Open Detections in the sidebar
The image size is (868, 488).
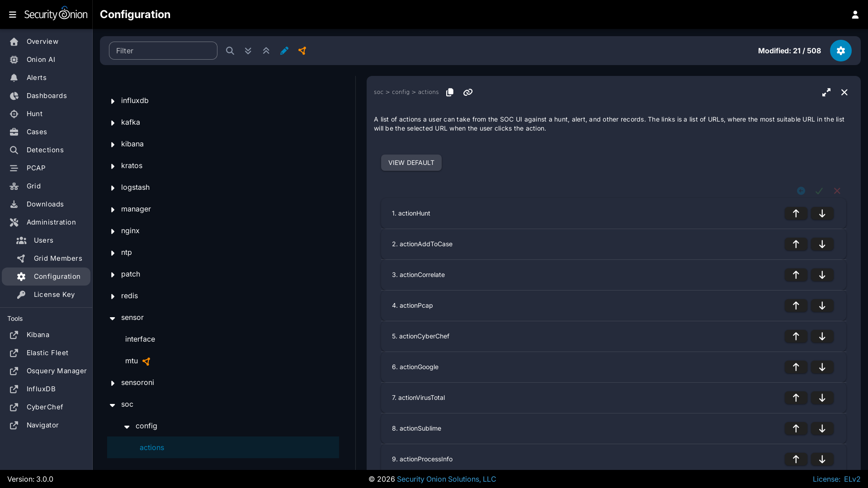tap(45, 150)
